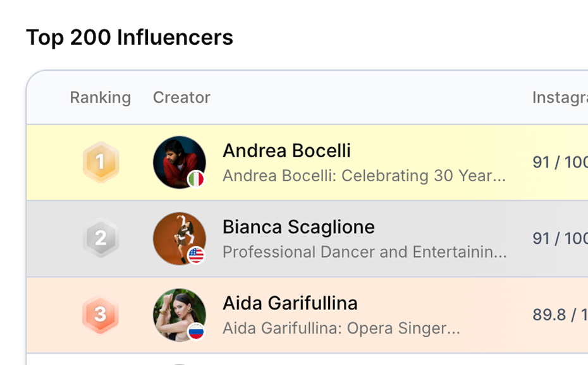Open the Aida Garifullina name link
This screenshot has width=588, height=365.
coord(290,303)
